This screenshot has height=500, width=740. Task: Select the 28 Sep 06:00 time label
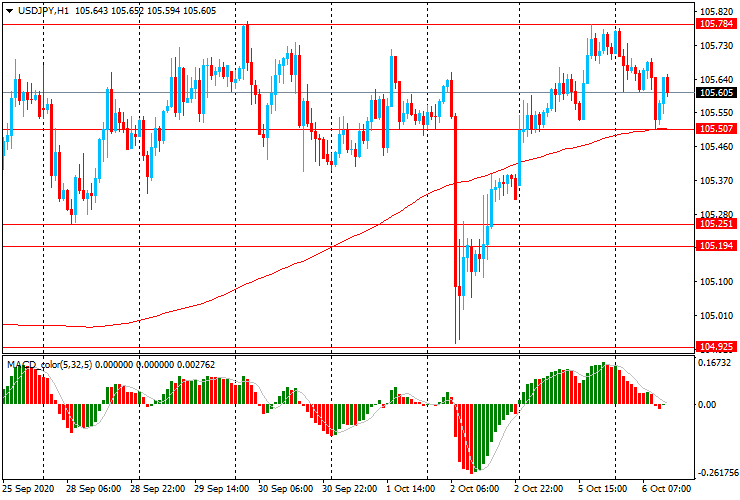coord(94,490)
